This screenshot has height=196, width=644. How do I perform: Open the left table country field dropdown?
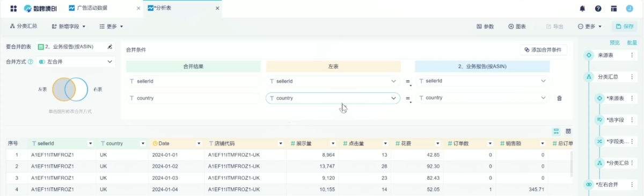333,98
